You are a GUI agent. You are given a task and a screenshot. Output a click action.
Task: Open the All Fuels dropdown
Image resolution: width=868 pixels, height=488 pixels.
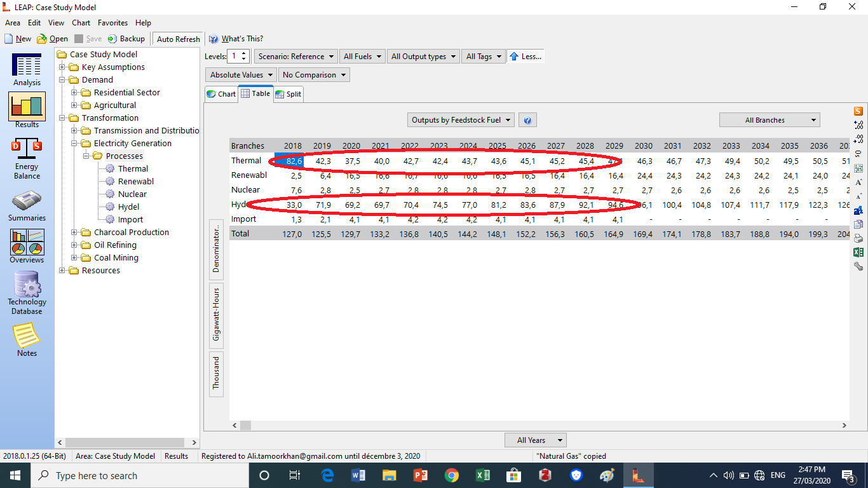coord(362,57)
